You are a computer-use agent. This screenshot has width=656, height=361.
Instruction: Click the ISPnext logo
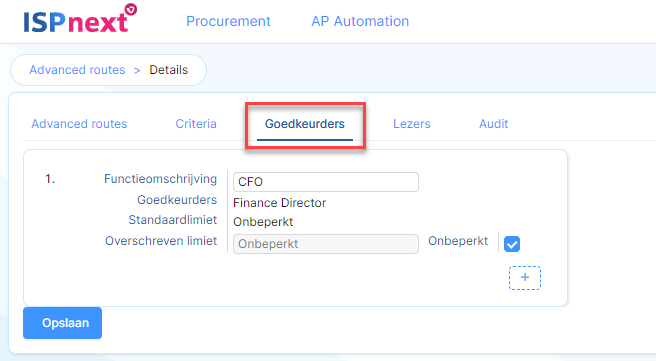pos(80,19)
